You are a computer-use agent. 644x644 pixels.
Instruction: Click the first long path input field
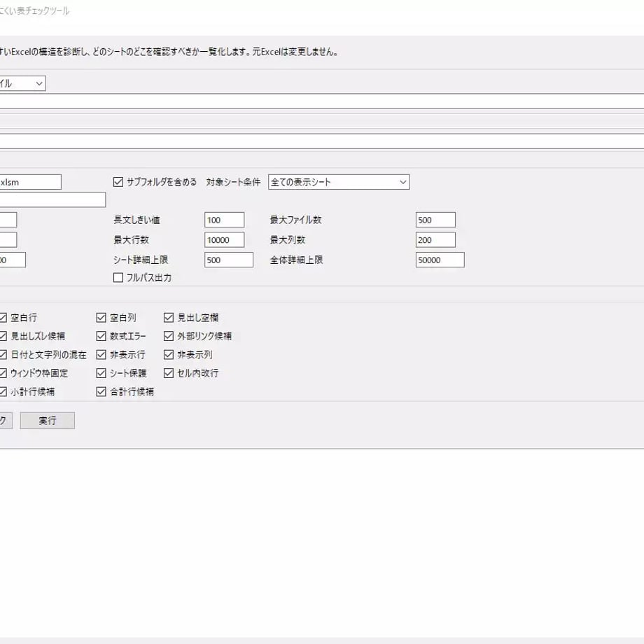click(x=322, y=101)
